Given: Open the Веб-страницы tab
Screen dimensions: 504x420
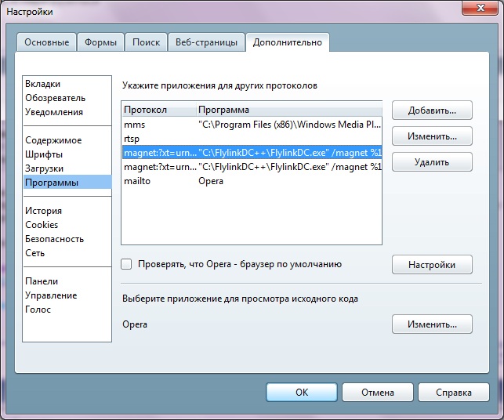Looking at the screenshot, I should pos(205,42).
